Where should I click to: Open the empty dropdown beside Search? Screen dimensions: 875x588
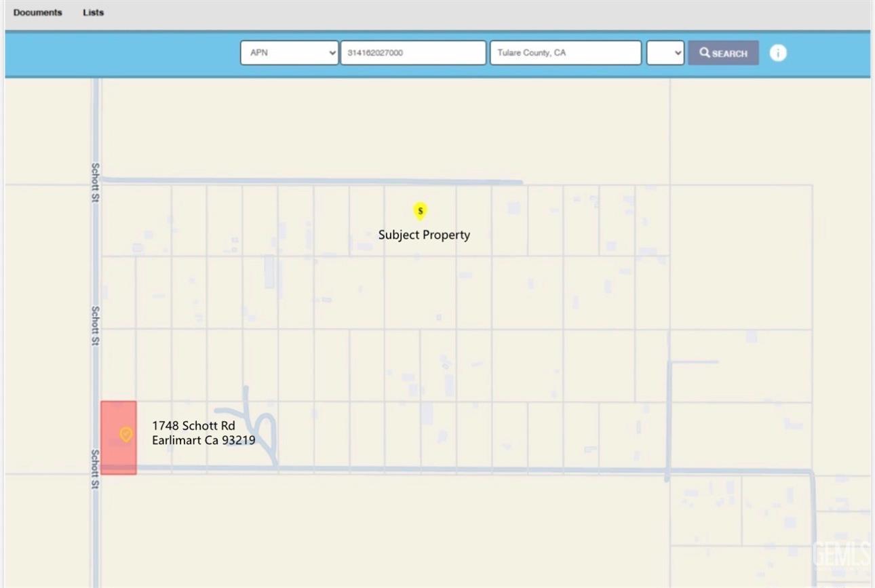coord(665,53)
